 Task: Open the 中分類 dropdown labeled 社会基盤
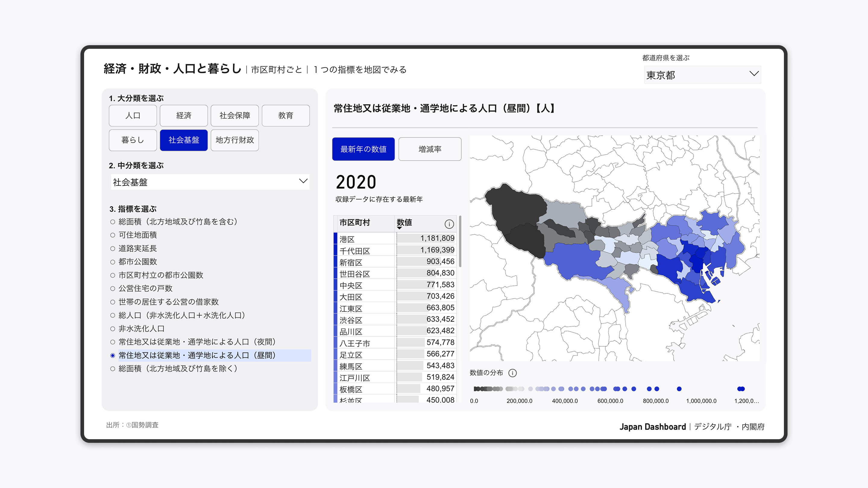click(209, 182)
